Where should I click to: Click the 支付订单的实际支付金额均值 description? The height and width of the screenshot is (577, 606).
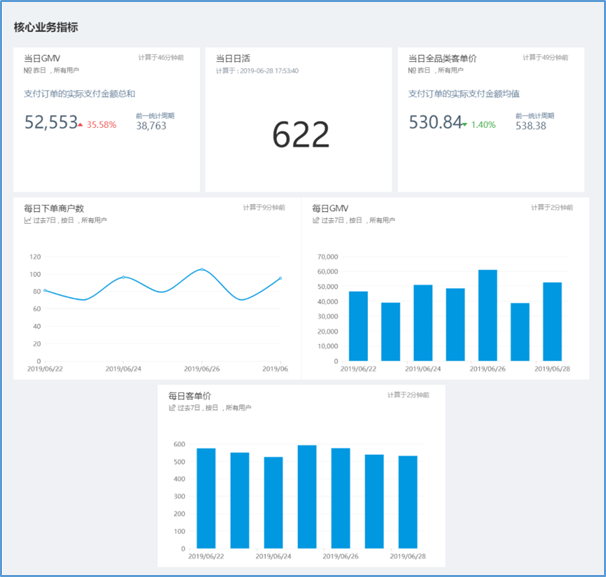[x=464, y=94]
